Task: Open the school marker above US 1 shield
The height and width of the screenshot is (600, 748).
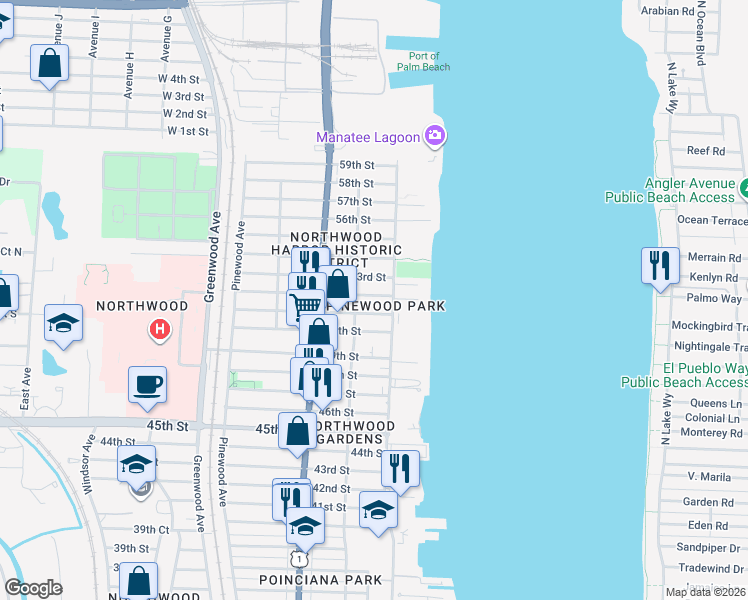Action: coord(305,528)
